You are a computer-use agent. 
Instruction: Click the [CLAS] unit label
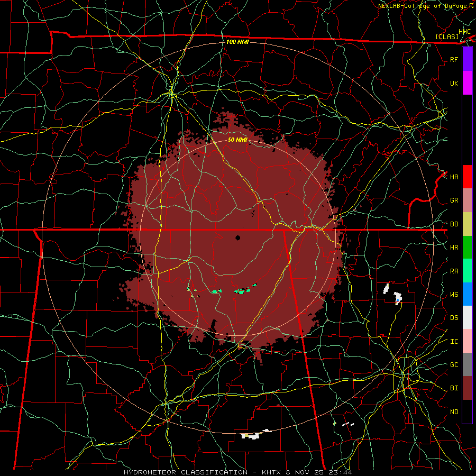[x=447, y=36]
